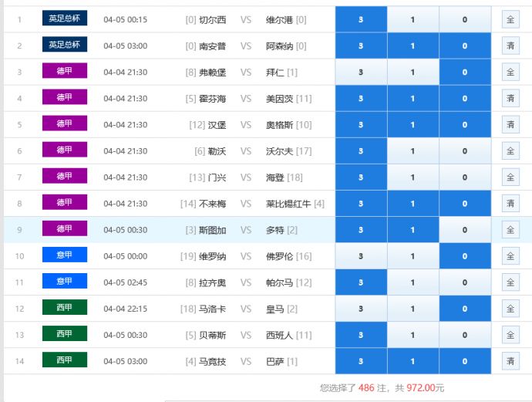Select all outcomes for 贝蒂斯 vs 西班人

click(510, 335)
